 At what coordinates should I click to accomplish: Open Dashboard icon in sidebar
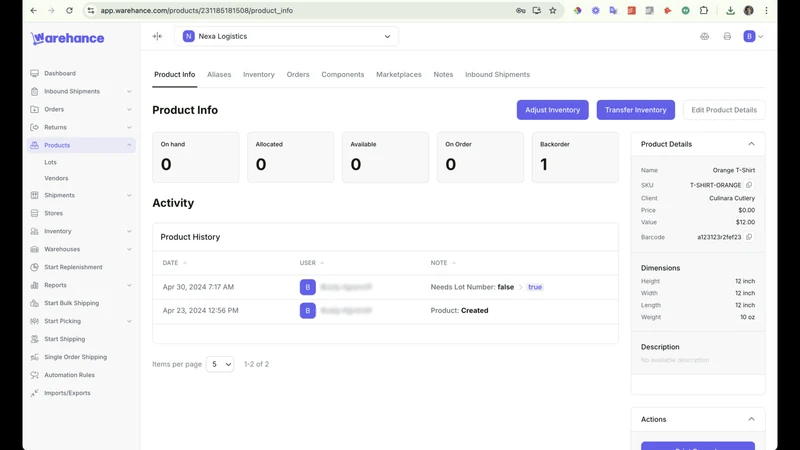coord(34,73)
